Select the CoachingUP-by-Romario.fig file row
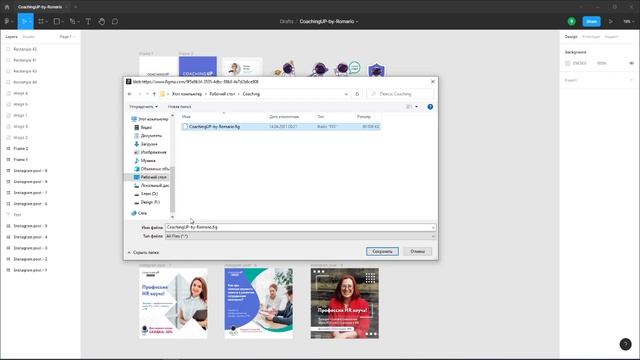This screenshot has height=360, width=640. coord(280,127)
